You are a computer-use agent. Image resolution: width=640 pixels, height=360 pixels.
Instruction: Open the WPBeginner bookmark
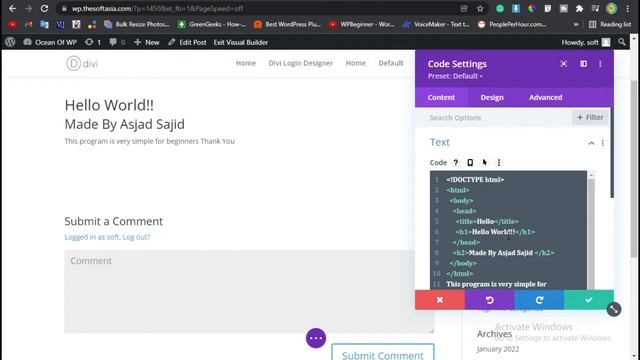click(x=362, y=24)
